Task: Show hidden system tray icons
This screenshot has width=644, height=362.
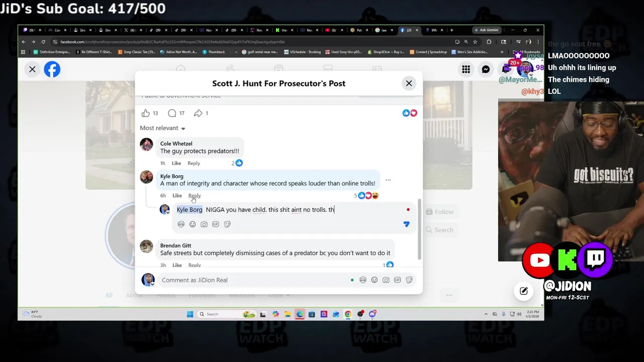Action: 486,314
